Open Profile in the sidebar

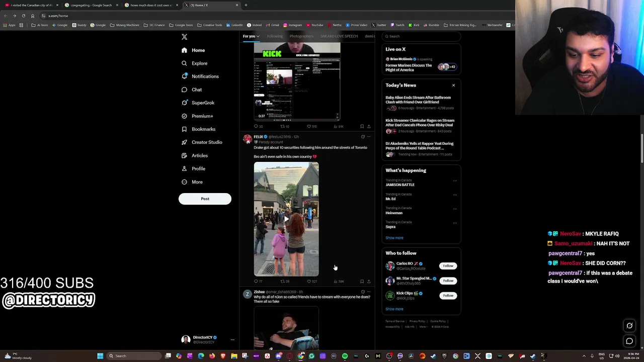coord(193,168)
